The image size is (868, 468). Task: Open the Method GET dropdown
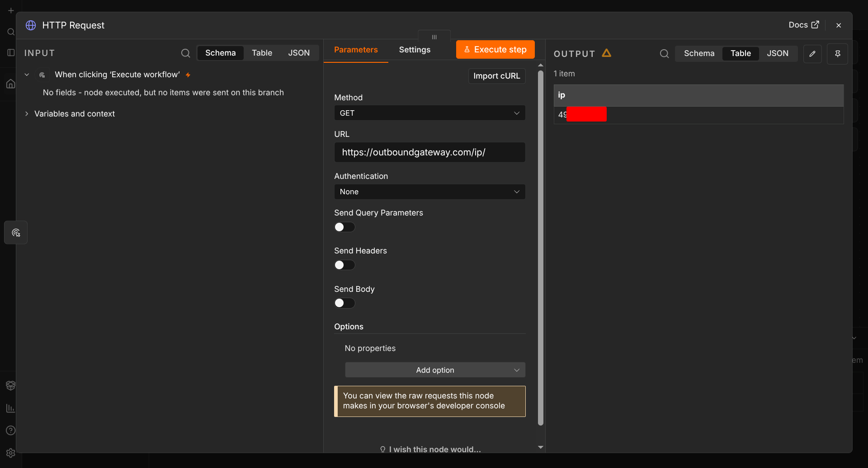point(429,113)
